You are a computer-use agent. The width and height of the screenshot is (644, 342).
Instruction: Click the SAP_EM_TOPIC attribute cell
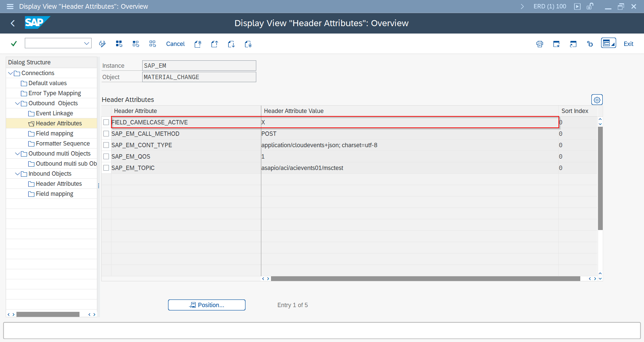click(186, 168)
